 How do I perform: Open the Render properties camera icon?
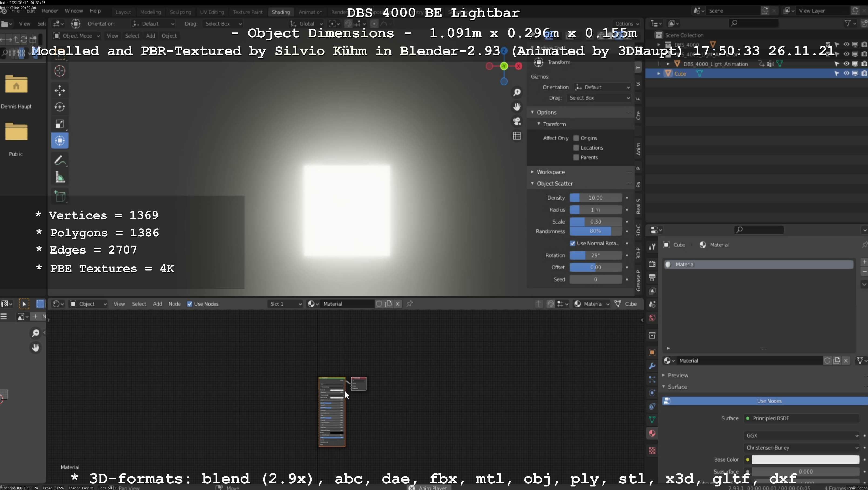coord(652,263)
